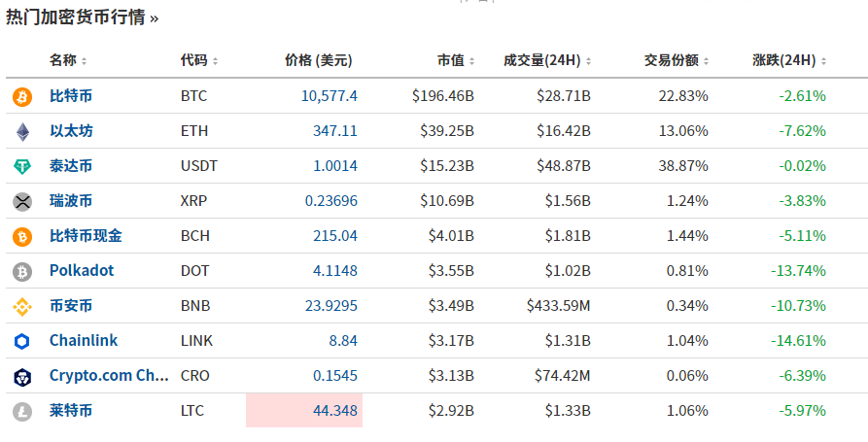Sort table by 市值 column arrow
This screenshot has height=442, width=868.
[x=471, y=61]
